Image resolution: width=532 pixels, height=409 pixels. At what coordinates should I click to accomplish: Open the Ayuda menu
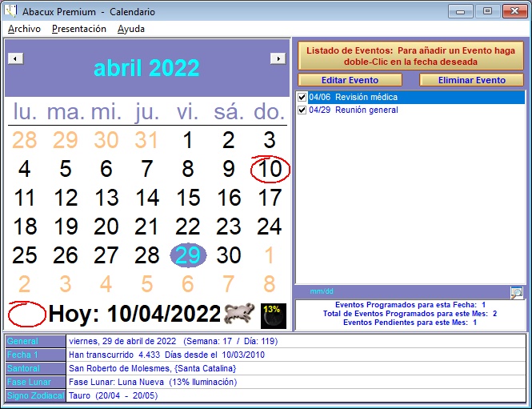[x=131, y=29]
